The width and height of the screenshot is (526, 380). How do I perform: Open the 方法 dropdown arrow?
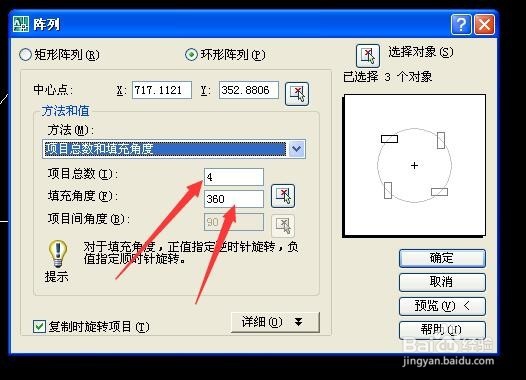coord(297,149)
